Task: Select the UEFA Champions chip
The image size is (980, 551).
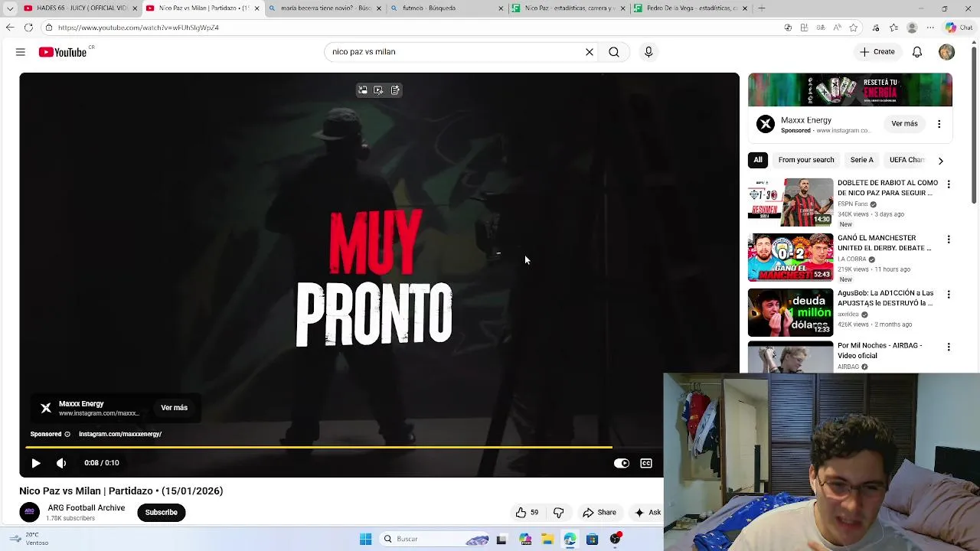Action: click(x=907, y=160)
